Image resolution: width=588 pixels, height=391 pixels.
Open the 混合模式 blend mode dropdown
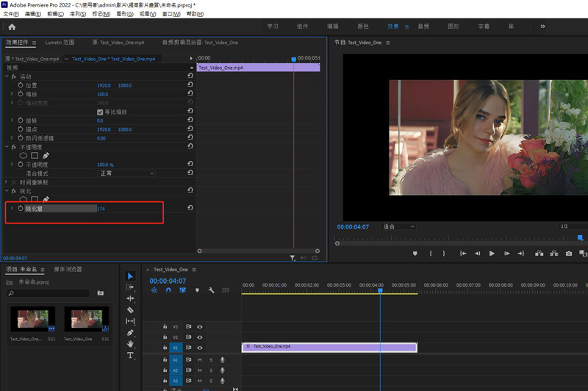click(126, 173)
